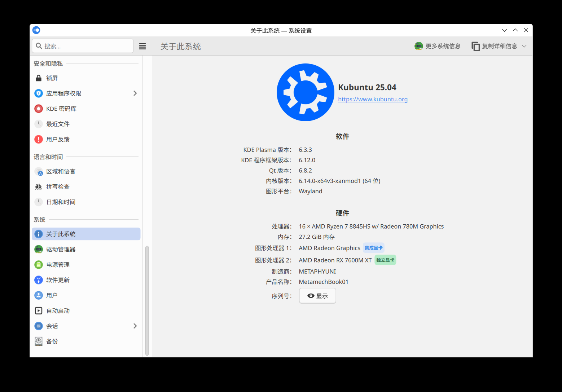562x392 pixels.
Task: Click the 集成显卡 badge
Action: click(374, 248)
